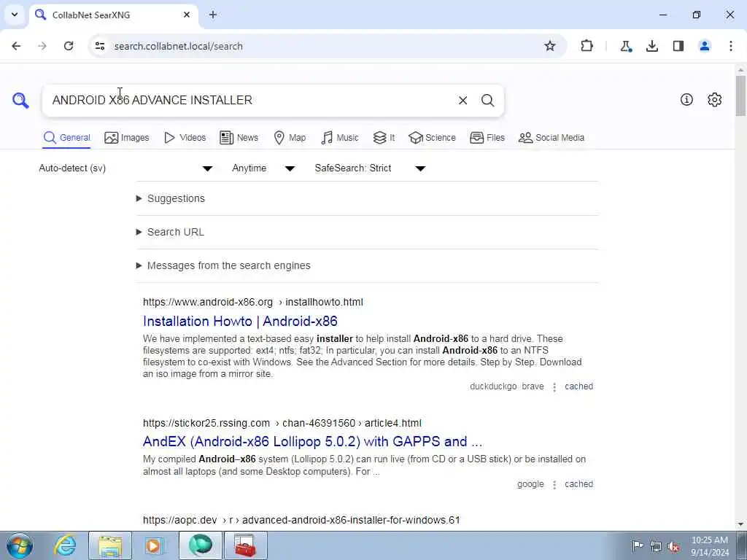Open a new browser tab

[213, 15]
